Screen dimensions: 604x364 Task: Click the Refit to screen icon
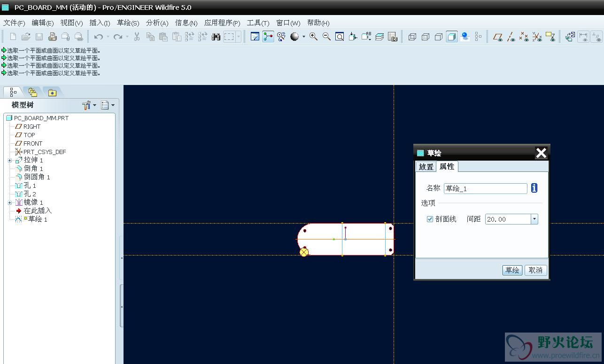point(340,37)
